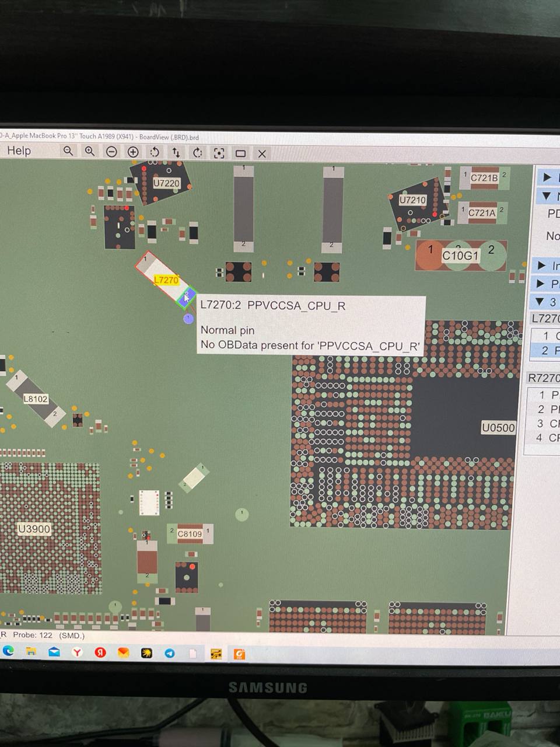This screenshot has width=560, height=747.
Task: Select pin 3 row under R7270
Action: click(542, 423)
